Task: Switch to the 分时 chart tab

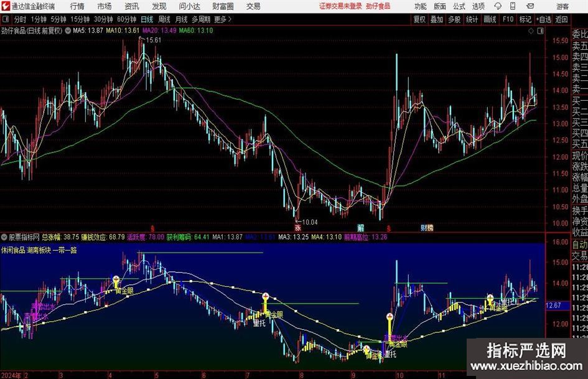Action: pos(20,19)
